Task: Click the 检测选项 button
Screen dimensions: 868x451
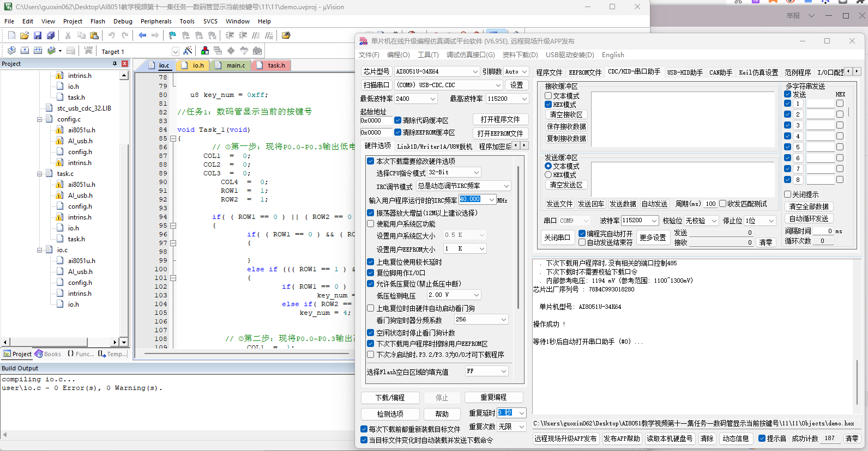Action: (x=390, y=414)
